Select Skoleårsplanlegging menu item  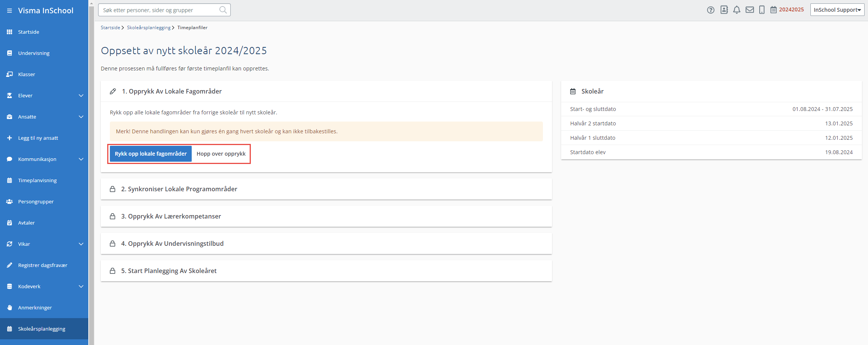pyautogui.click(x=44, y=329)
